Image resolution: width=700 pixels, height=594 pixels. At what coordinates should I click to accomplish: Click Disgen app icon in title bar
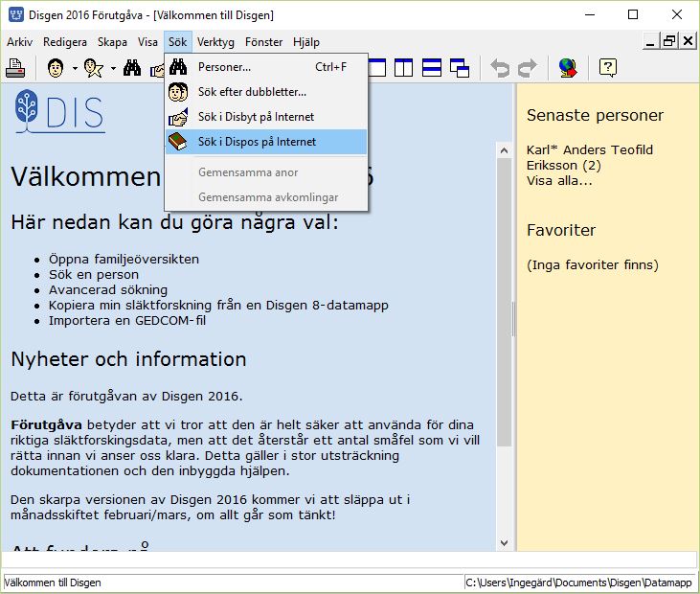pos(16,14)
